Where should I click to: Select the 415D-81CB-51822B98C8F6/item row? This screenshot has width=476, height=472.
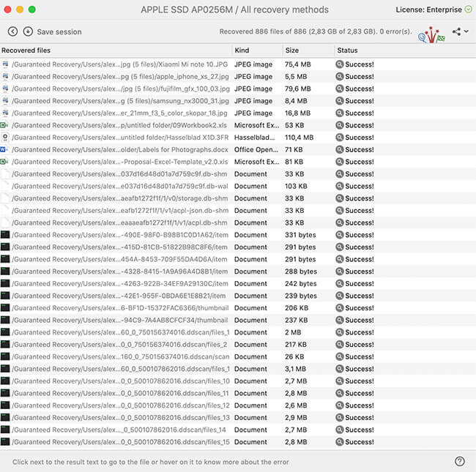(x=238, y=247)
